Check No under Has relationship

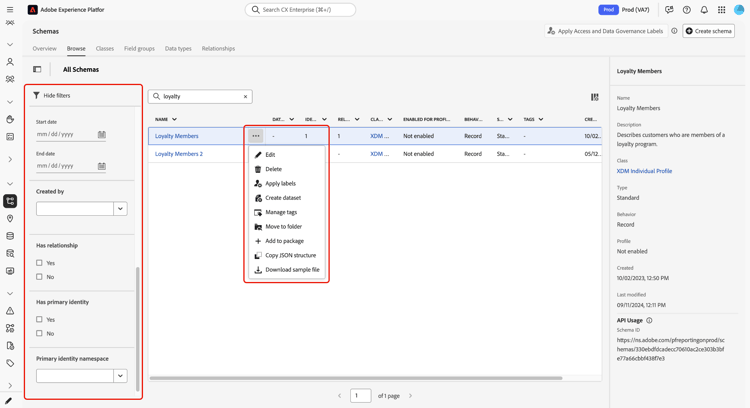point(39,276)
